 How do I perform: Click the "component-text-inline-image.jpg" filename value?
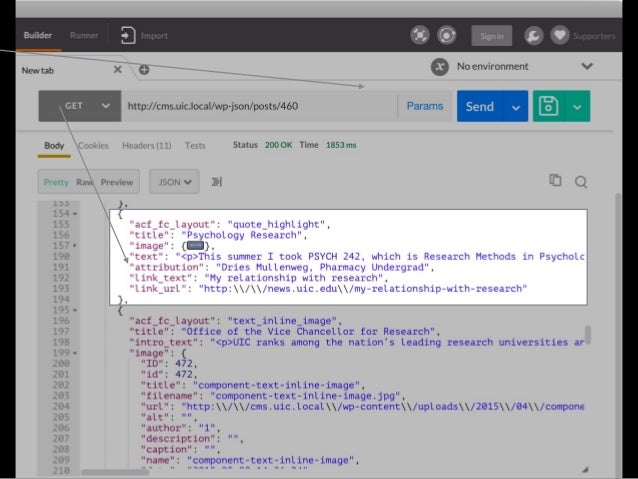pos(305,396)
